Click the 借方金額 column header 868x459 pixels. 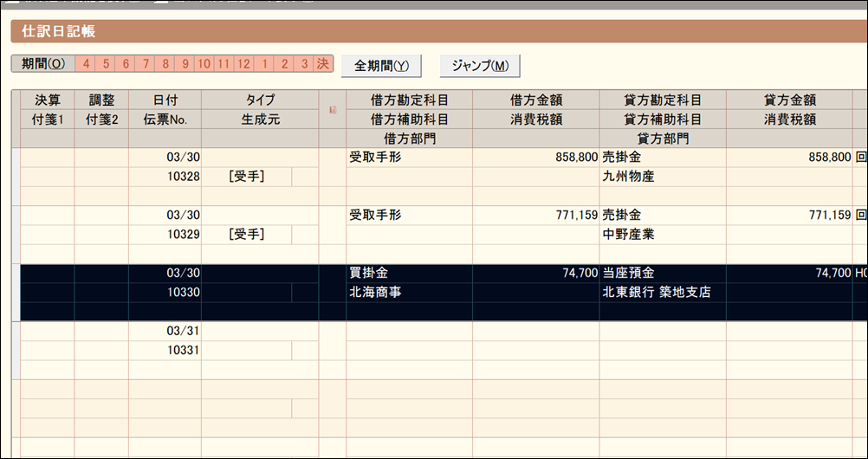pyautogui.click(x=536, y=100)
